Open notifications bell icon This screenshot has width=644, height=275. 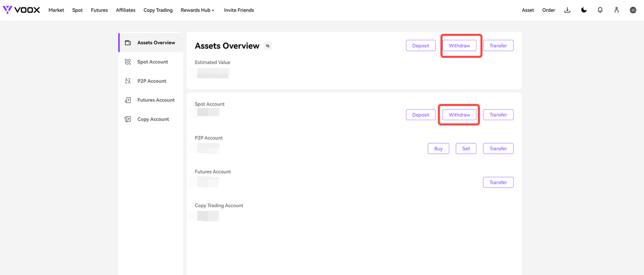click(x=600, y=10)
